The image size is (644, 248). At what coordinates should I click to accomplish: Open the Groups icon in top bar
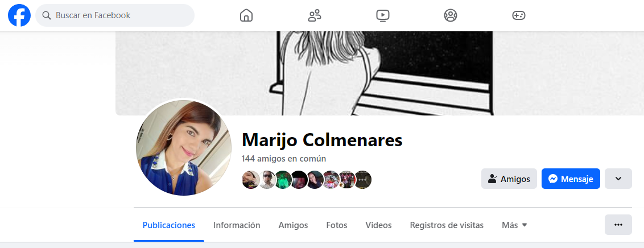[x=451, y=15]
